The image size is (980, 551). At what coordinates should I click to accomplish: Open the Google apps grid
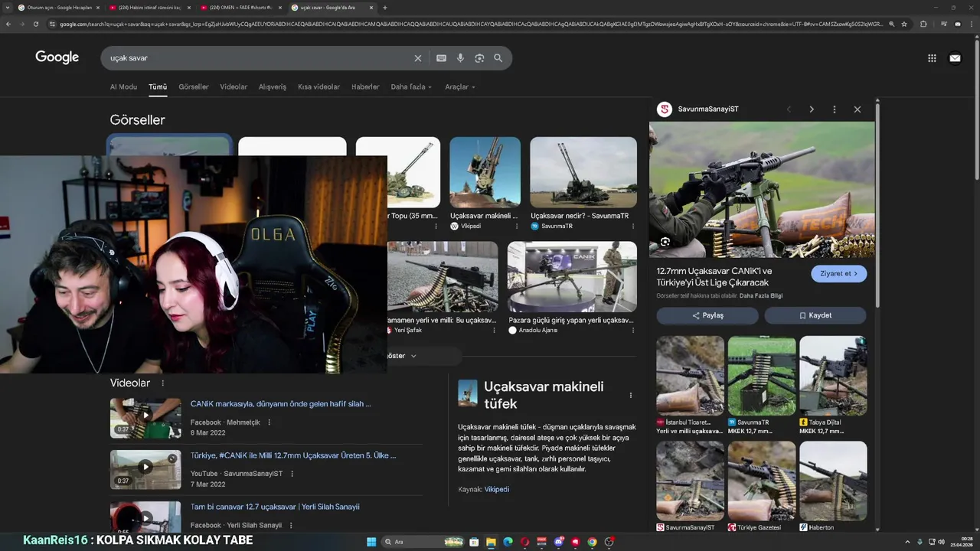(932, 58)
